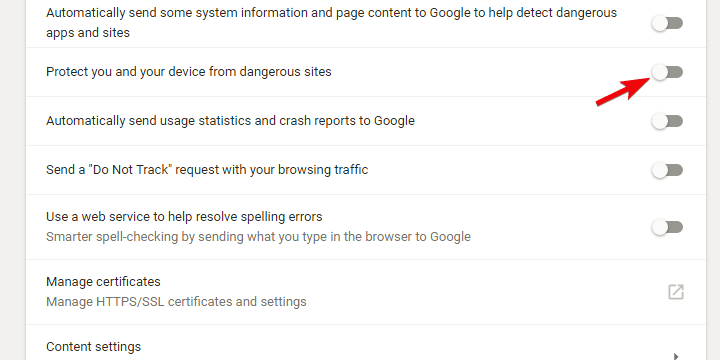Click Smarter spell-checking description text
The width and height of the screenshot is (720, 360).
click(259, 237)
